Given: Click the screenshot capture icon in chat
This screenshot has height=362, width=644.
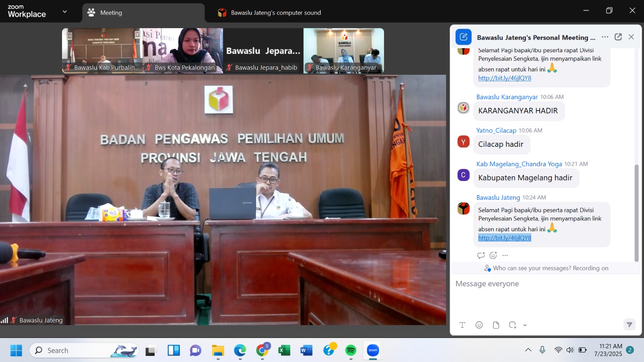Looking at the screenshot, I should pyautogui.click(x=512, y=325).
